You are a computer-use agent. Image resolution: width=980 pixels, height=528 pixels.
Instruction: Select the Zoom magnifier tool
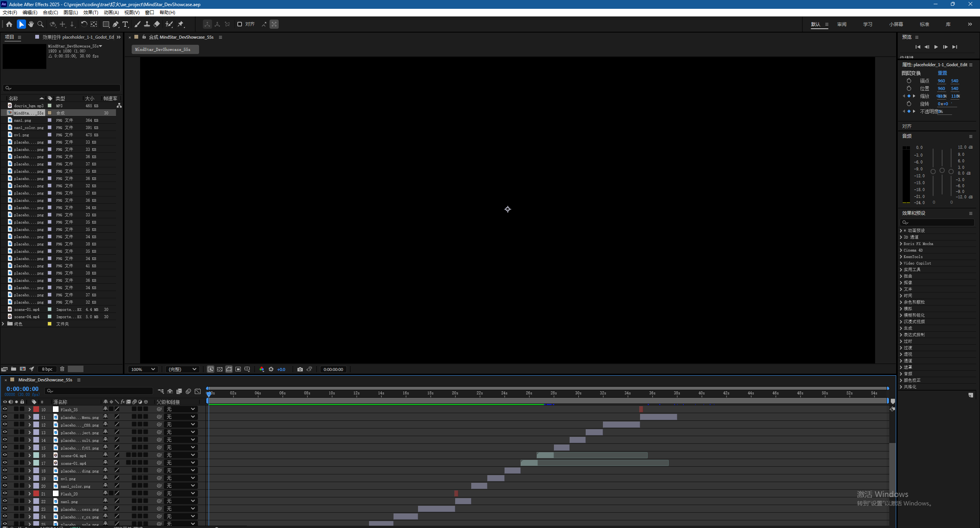coord(41,24)
